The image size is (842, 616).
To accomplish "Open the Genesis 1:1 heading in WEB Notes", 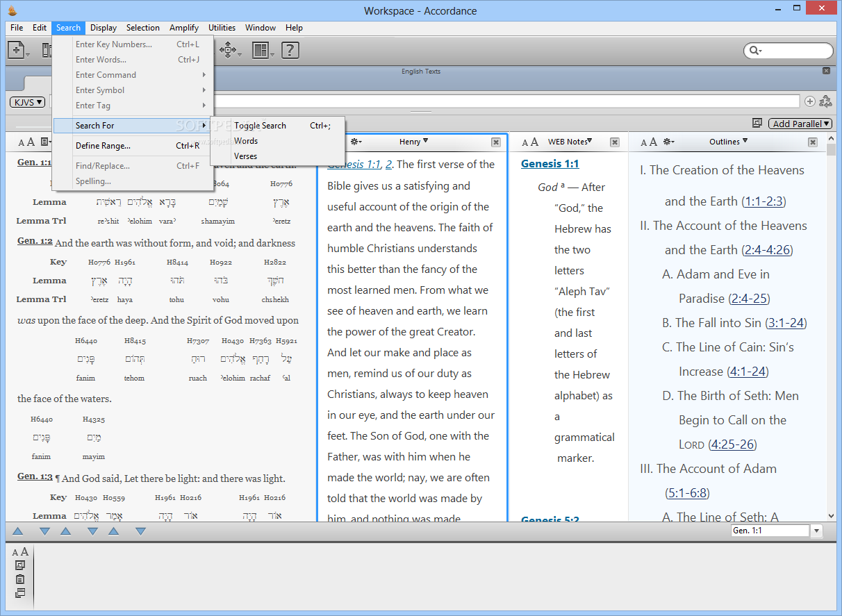I will tap(550, 164).
